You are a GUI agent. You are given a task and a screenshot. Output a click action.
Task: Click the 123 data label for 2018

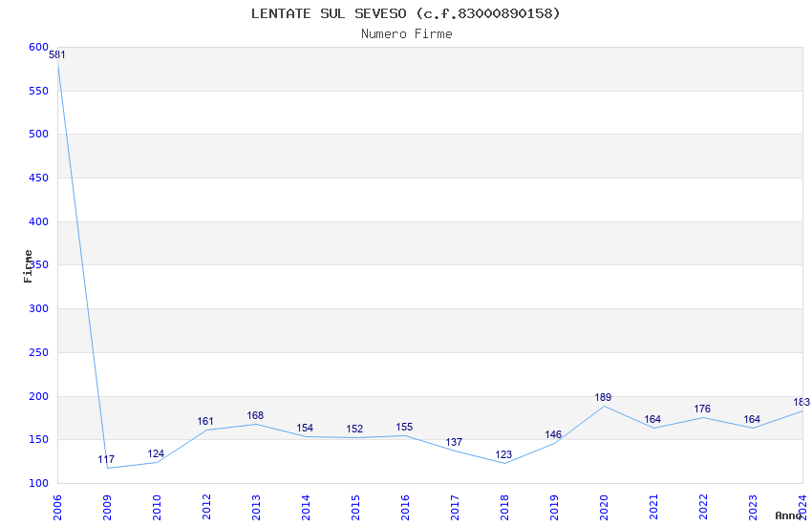[x=503, y=454]
